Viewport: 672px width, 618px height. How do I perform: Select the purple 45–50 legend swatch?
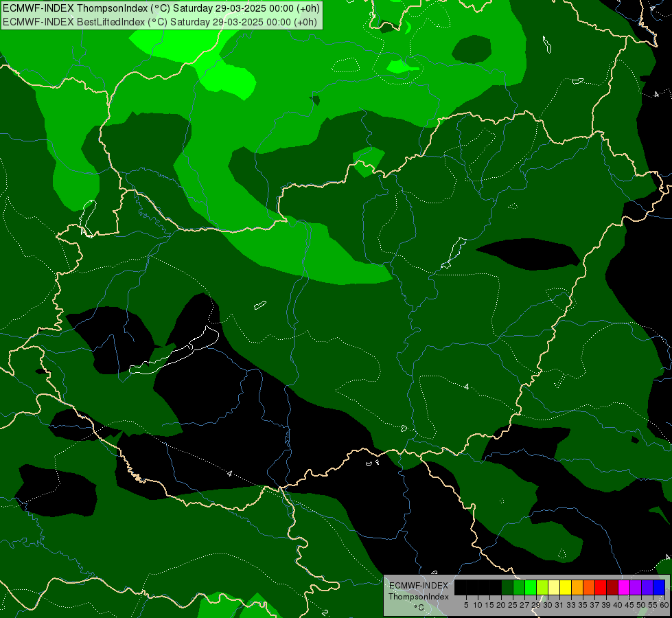(636, 587)
